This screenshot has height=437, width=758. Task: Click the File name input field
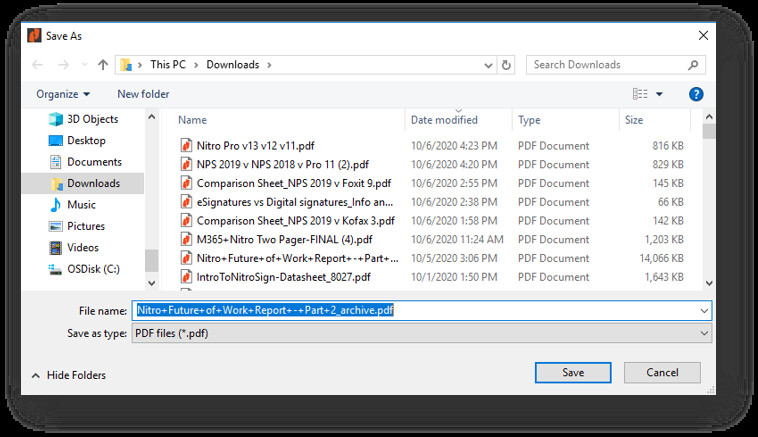click(x=420, y=310)
